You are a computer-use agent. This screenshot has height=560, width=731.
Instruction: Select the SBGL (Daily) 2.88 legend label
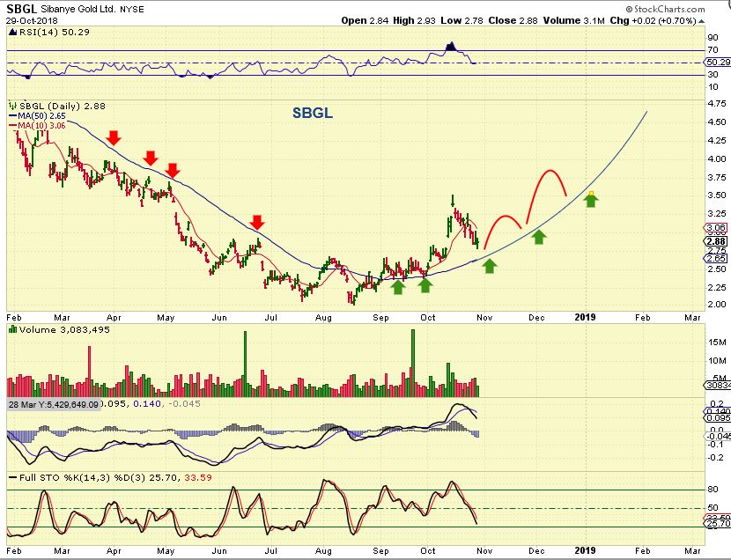(x=63, y=106)
